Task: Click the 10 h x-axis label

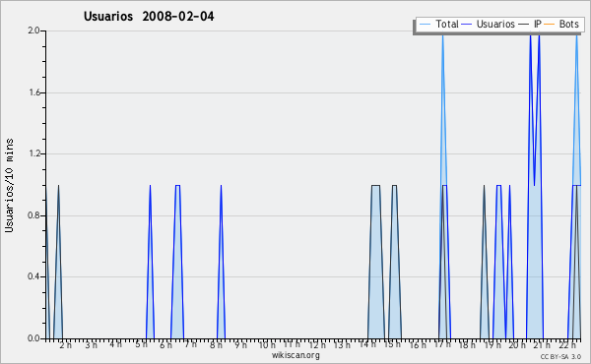Action: (x=267, y=344)
